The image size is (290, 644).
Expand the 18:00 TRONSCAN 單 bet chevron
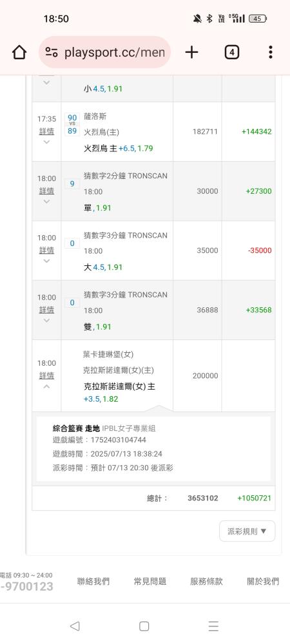tap(46, 201)
